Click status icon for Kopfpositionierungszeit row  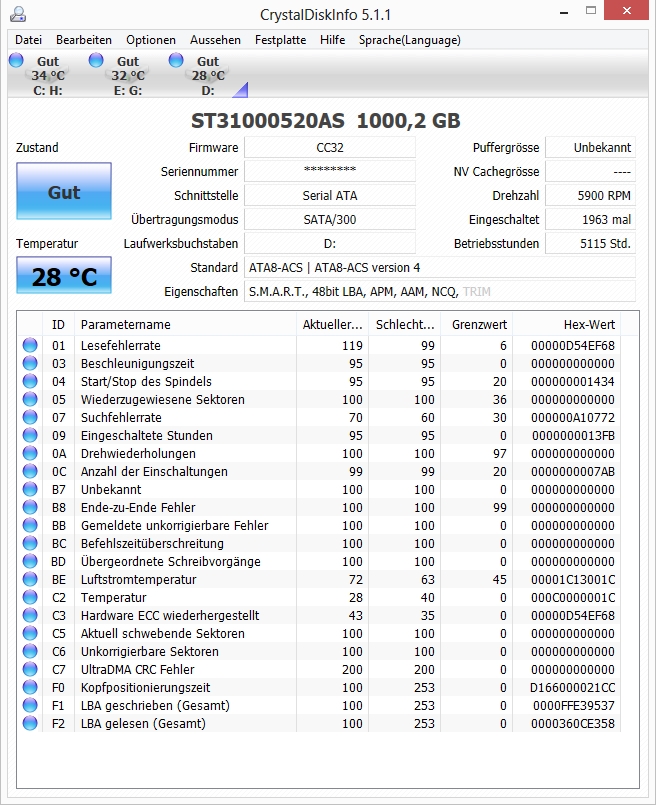pos(30,687)
